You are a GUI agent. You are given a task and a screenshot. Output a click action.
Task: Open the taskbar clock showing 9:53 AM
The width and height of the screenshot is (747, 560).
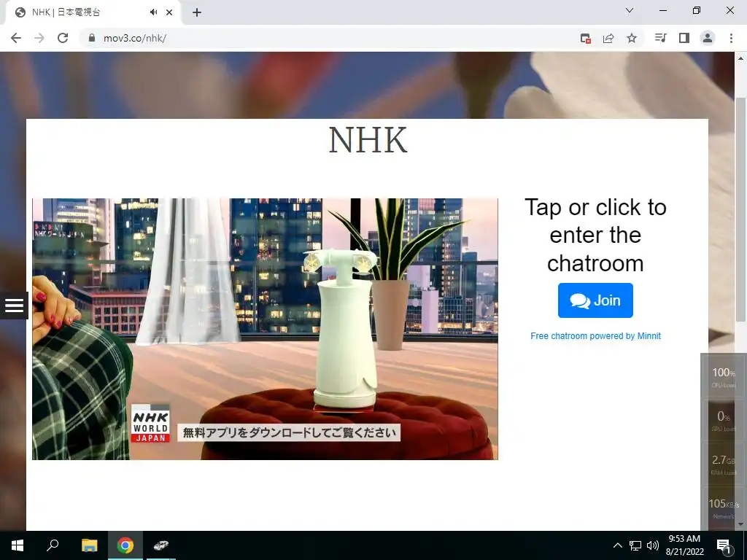684,545
